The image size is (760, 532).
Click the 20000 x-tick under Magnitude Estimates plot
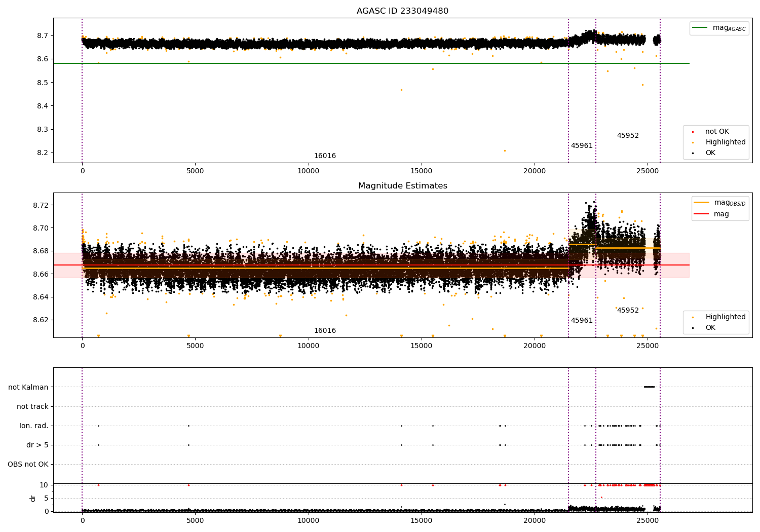click(x=535, y=346)
